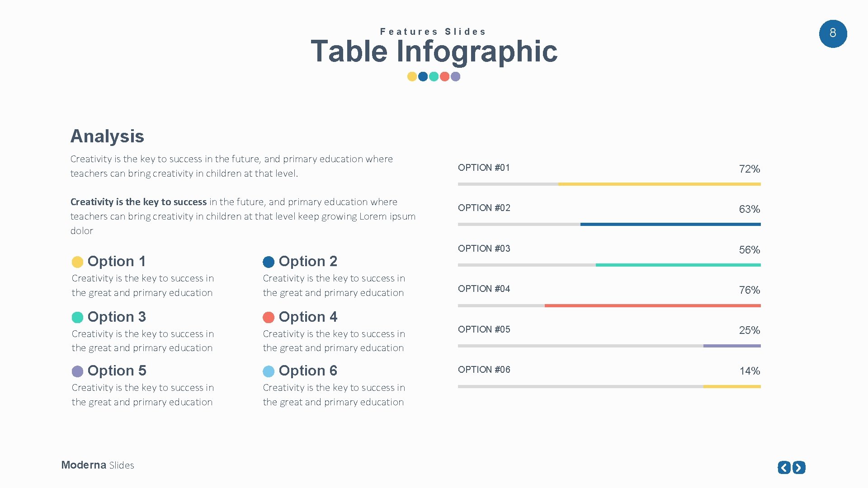The height and width of the screenshot is (488, 868).
Task: Select the Table Infographic title text
Action: coord(434,51)
